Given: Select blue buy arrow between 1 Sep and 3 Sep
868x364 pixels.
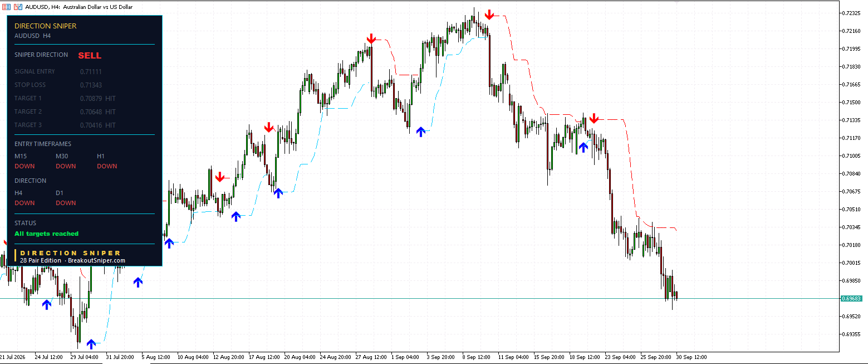Looking at the screenshot, I should (421, 132).
